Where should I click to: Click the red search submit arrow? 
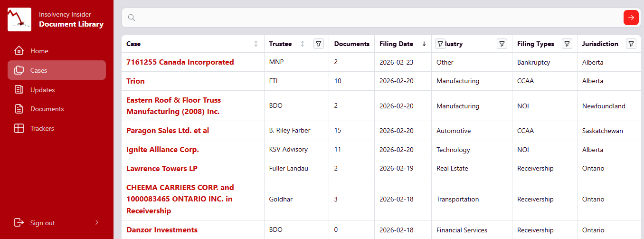point(631,18)
